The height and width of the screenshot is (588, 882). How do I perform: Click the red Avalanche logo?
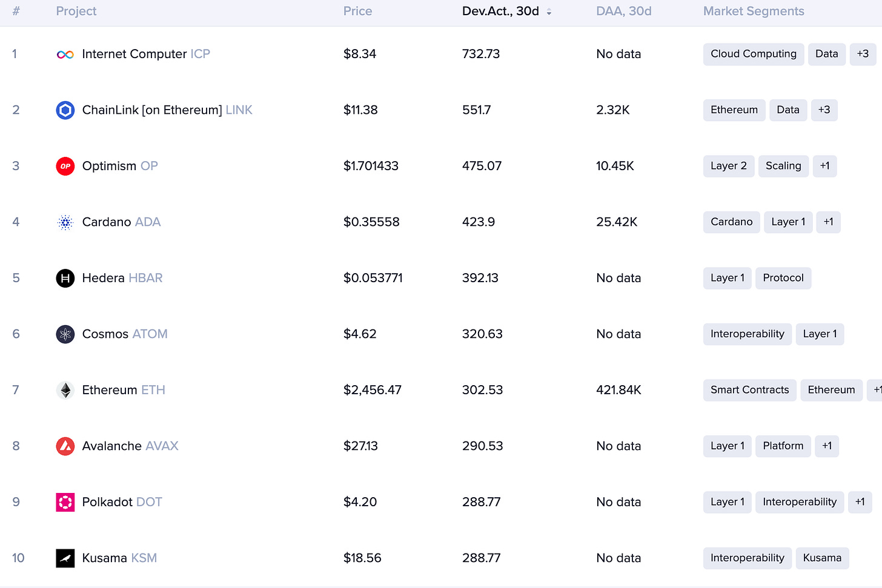coord(65,446)
